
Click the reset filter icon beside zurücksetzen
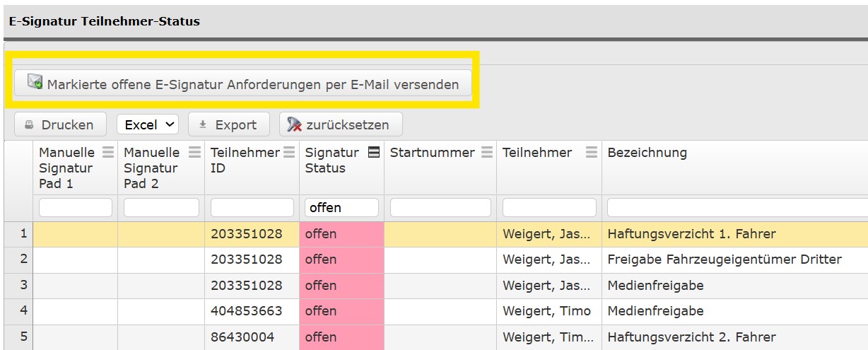pyautogui.click(x=294, y=124)
